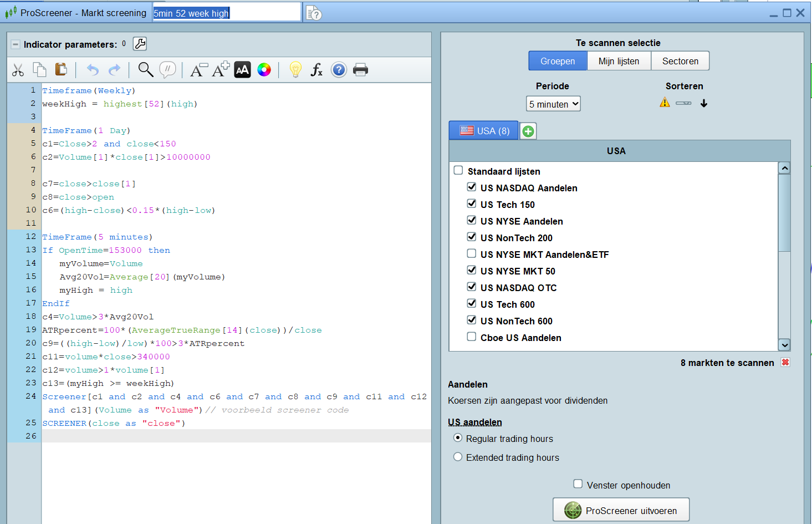This screenshot has width=812, height=524.
Task: Click the scissors cut icon
Action: point(18,70)
